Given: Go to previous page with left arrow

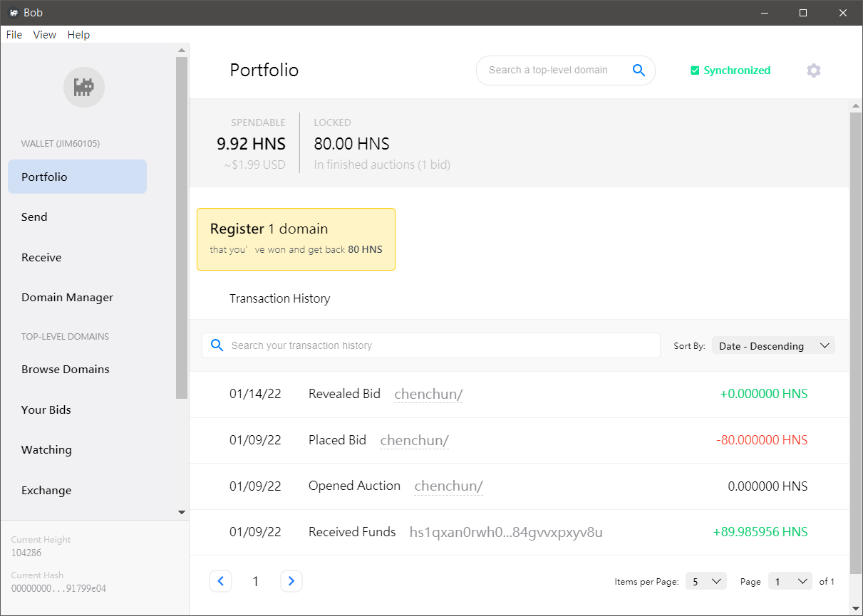Looking at the screenshot, I should pyautogui.click(x=220, y=581).
